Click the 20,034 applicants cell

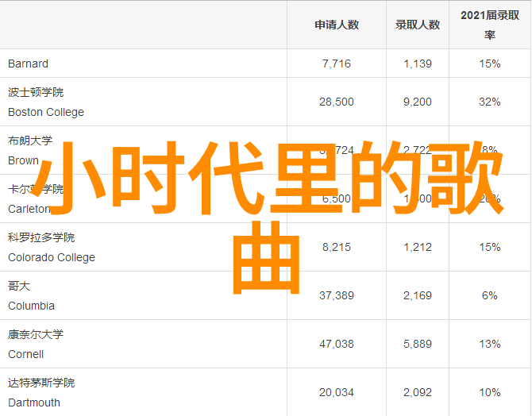337,393
